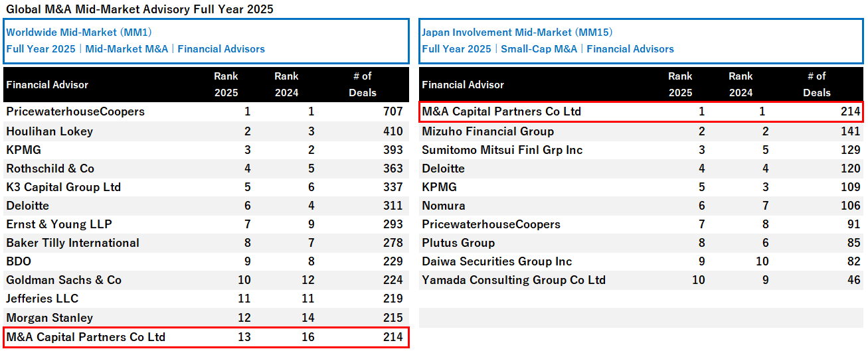Click the Sumitomo Mitsui Finl Grp Inc cell
This screenshot has height=351, width=868.
[x=502, y=150]
